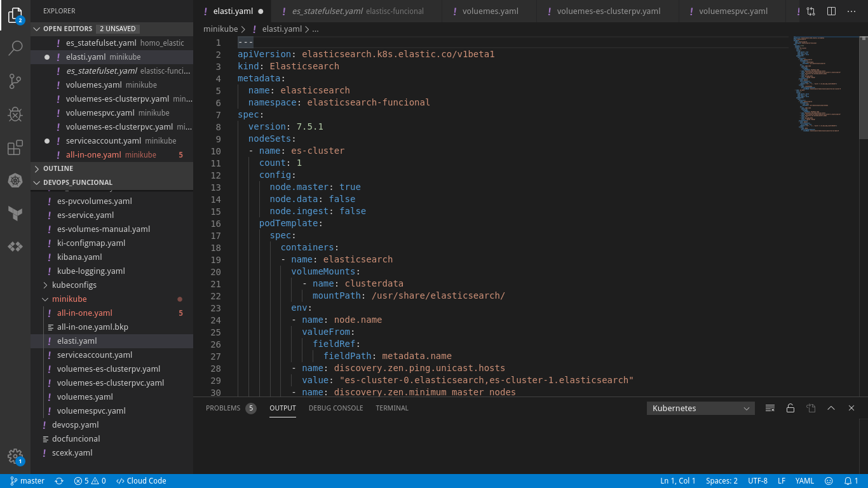Open the Terraform view icon
The width and height of the screenshot is (868, 488).
15,213
